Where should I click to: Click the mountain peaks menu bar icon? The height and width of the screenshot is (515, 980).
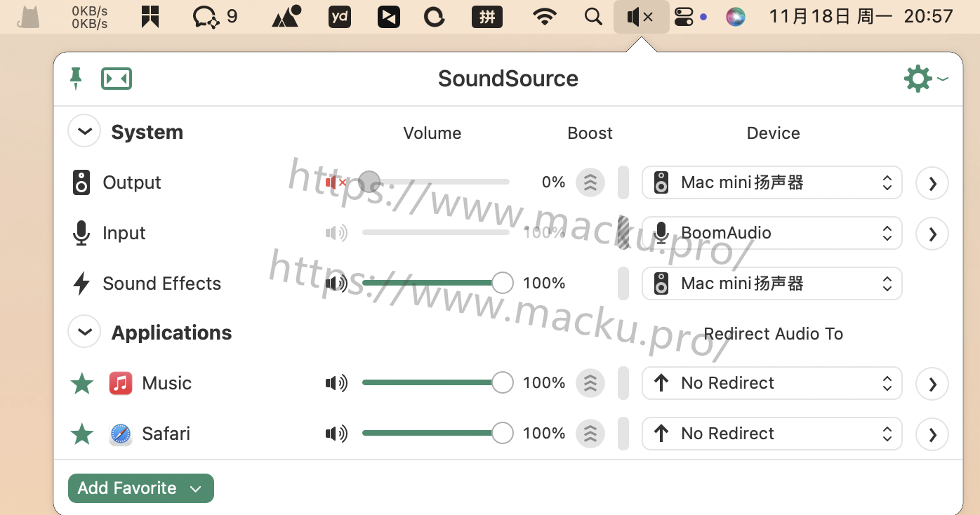pos(286,17)
